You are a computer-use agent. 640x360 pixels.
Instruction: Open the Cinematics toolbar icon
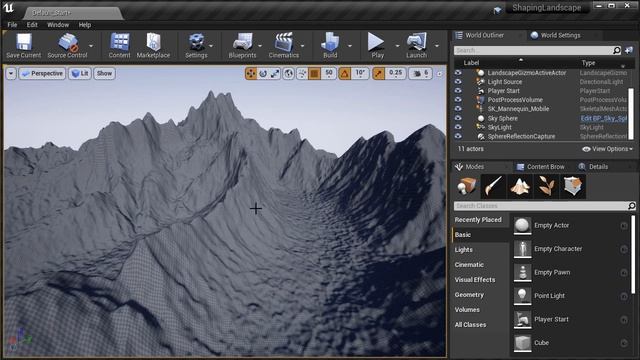284,42
